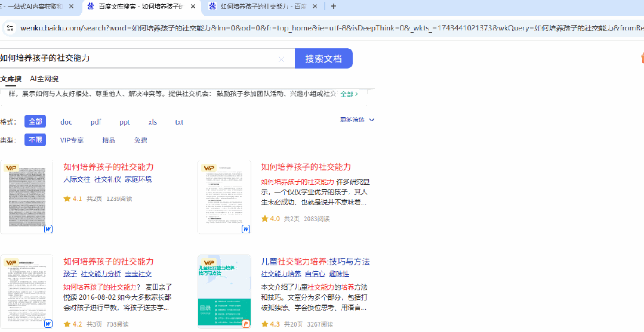Image resolution: width=644 pixels, height=332 pixels.
Task: Filter results by txt format
Action: click(x=179, y=122)
